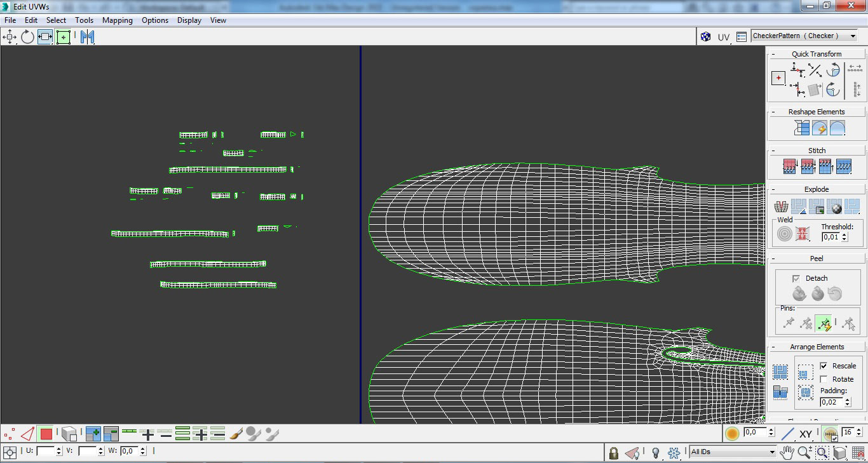Click the paint brush selection icon
868x463 pixels.
(x=236, y=434)
